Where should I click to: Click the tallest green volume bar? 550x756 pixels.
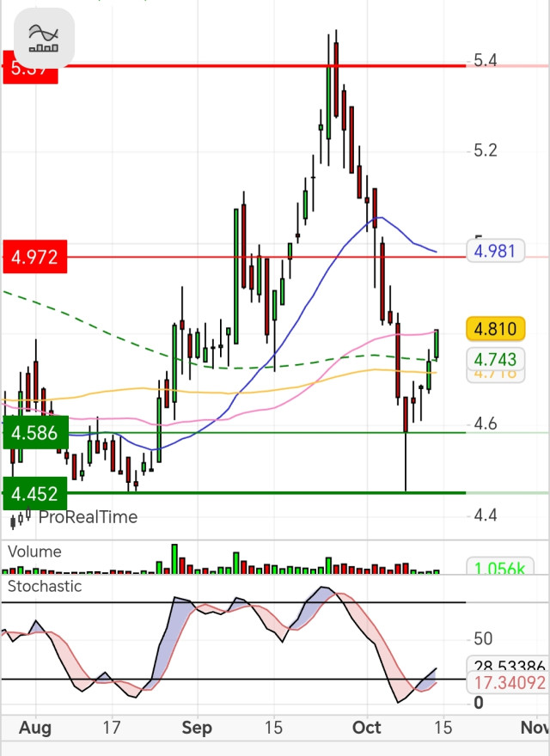[x=174, y=558]
